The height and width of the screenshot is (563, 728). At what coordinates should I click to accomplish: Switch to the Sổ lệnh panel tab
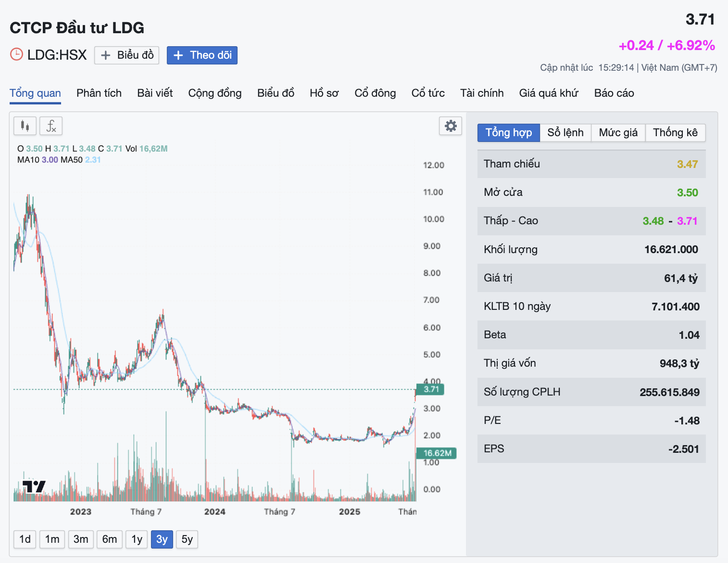coord(565,133)
